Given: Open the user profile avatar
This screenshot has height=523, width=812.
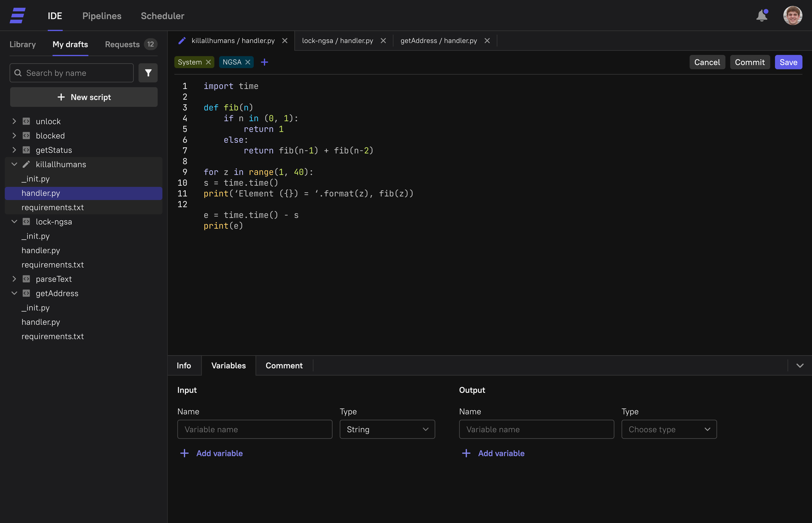Looking at the screenshot, I should pos(792,16).
